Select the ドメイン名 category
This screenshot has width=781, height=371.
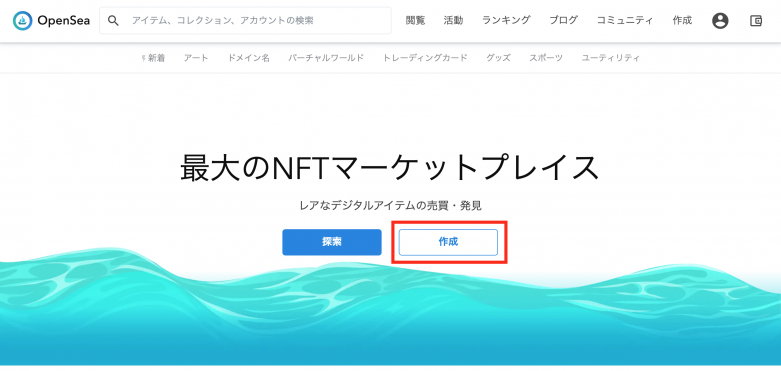point(249,58)
